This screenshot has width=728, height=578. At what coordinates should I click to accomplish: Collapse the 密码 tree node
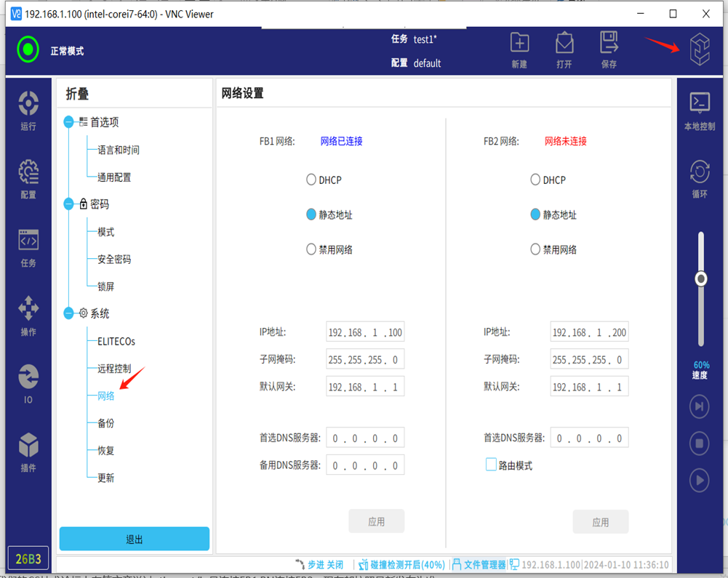click(x=69, y=204)
